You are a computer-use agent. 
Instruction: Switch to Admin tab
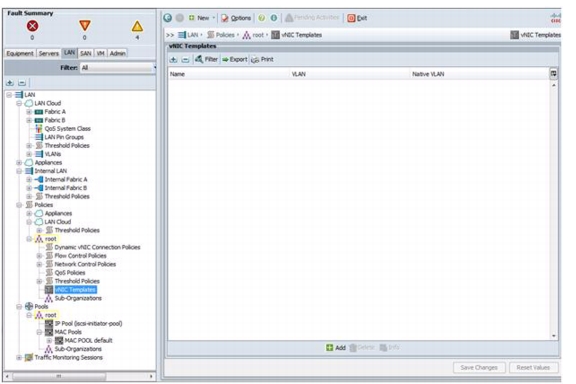[118, 54]
